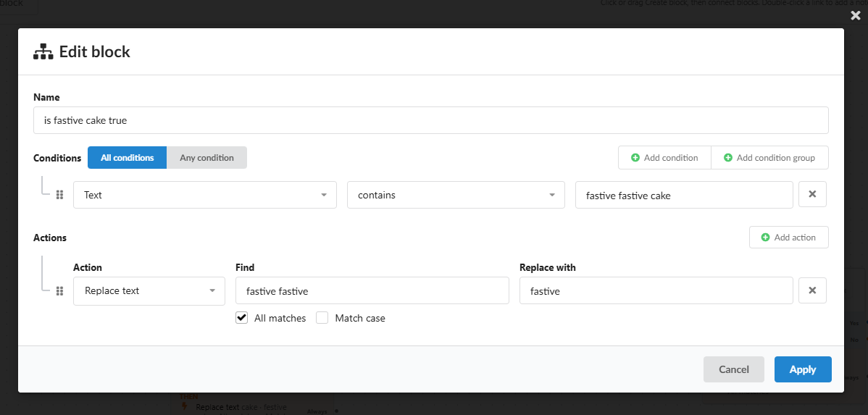Open the contains operator dropdown
The width and height of the screenshot is (868, 415).
[456, 195]
